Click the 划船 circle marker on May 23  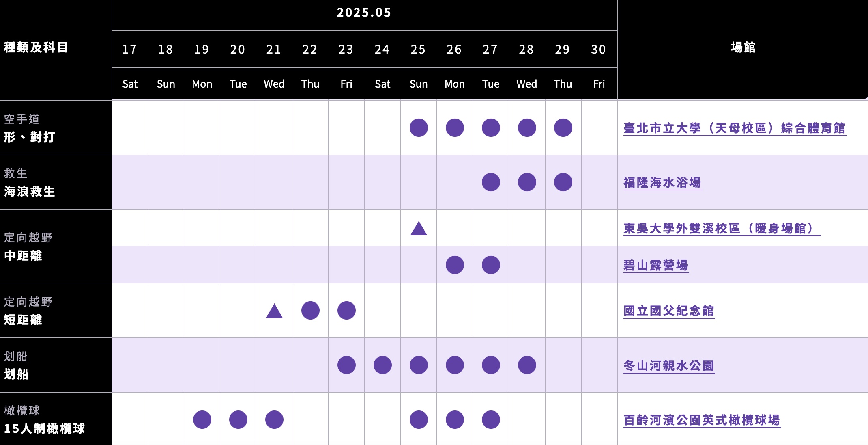point(346,365)
